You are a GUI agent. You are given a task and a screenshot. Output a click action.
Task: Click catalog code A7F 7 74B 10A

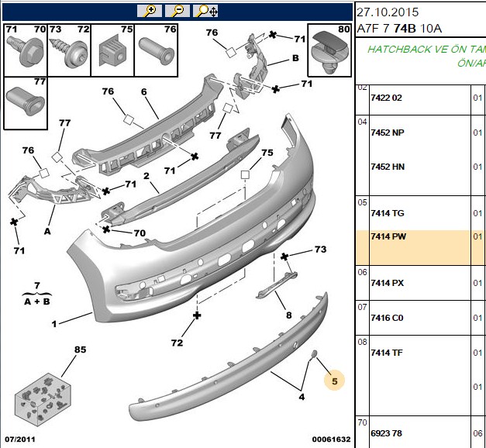point(399,29)
